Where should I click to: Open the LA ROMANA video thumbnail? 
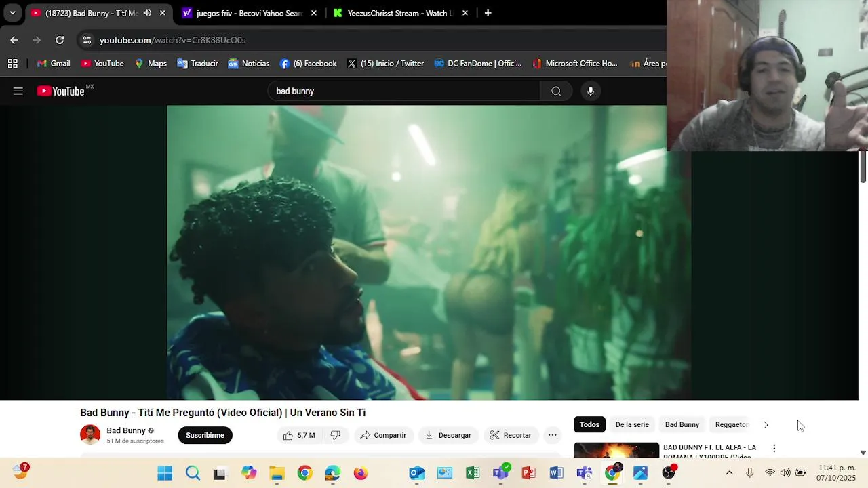tap(616, 450)
